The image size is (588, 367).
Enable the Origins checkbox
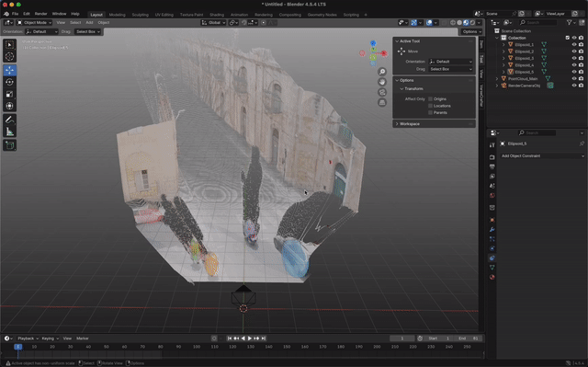tap(430, 99)
